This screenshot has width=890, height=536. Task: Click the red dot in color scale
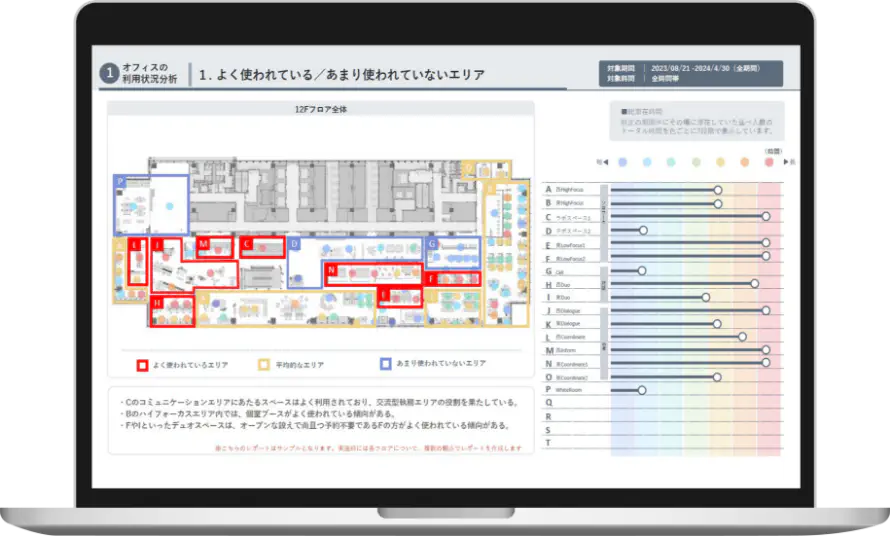[x=769, y=161]
